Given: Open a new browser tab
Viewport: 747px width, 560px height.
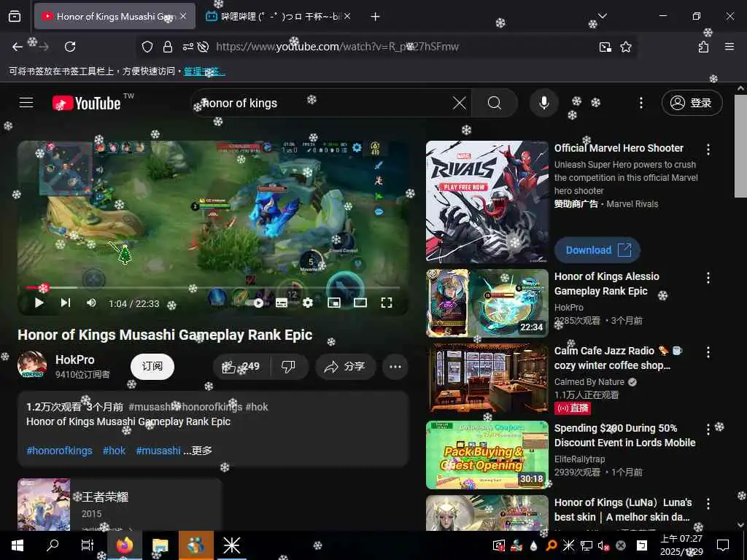Looking at the screenshot, I should [376, 17].
